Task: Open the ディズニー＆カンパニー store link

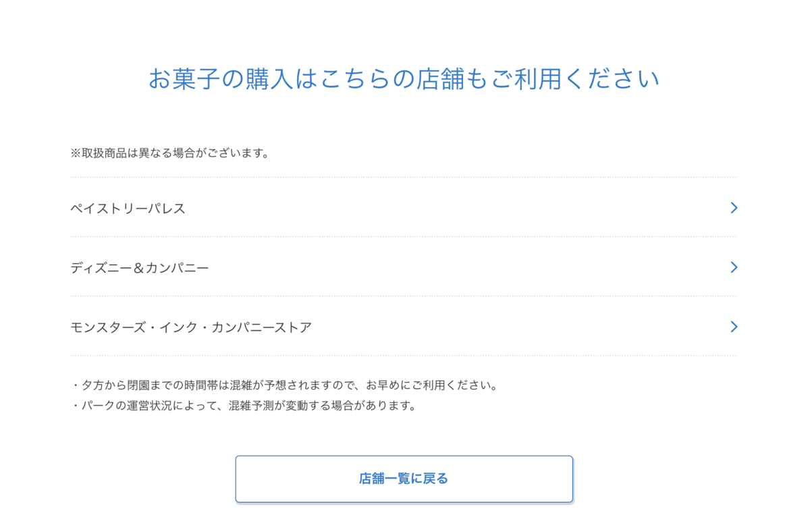Action: click(x=140, y=268)
